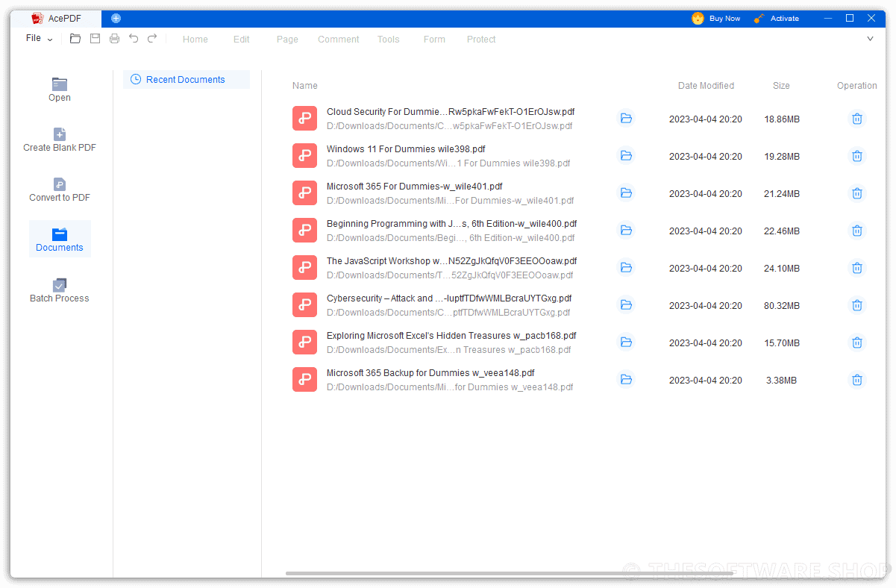Open containing folder for Microsoft 365 For Dummies
896x588 pixels.
click(626, 193)
